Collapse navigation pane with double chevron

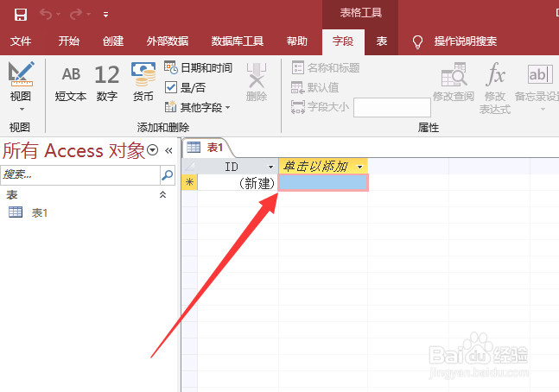168,151
